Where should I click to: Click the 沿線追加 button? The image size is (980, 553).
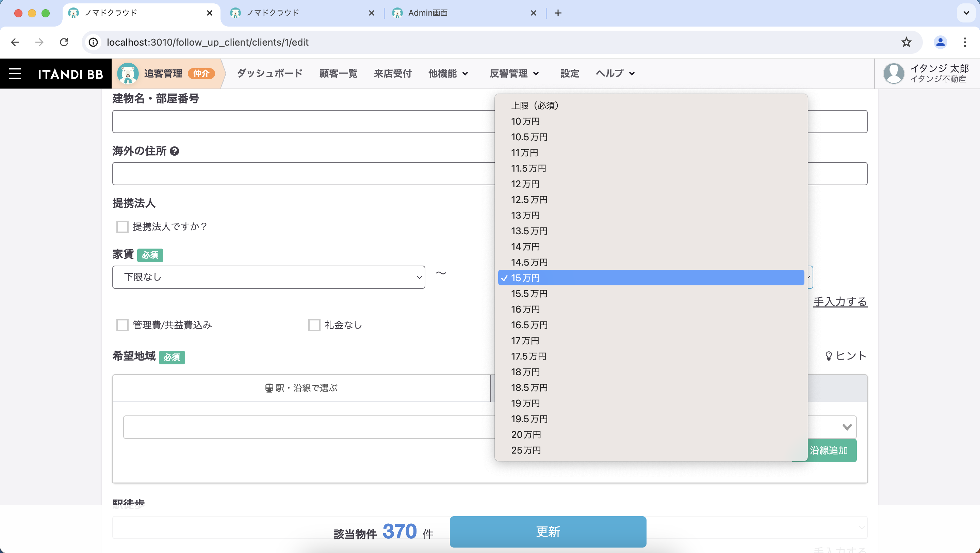coord(829,450)
